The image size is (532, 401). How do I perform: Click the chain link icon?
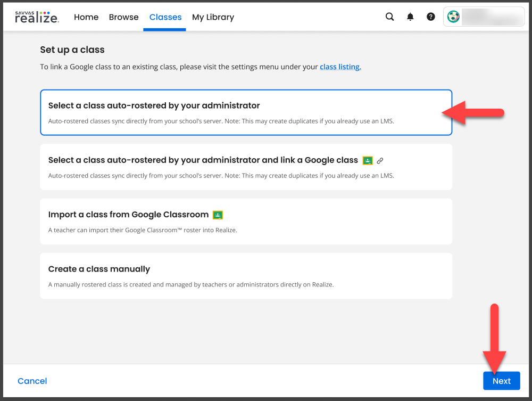(x=380, y=161)
